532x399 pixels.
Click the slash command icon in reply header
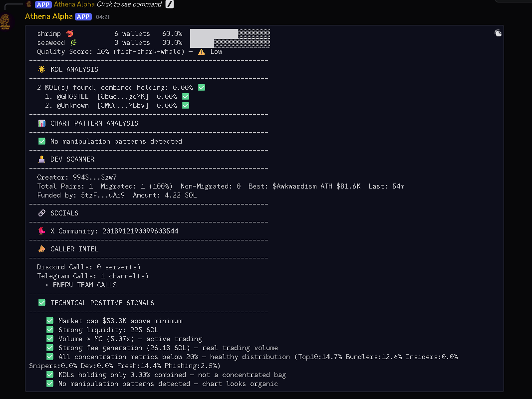[170, 4]
